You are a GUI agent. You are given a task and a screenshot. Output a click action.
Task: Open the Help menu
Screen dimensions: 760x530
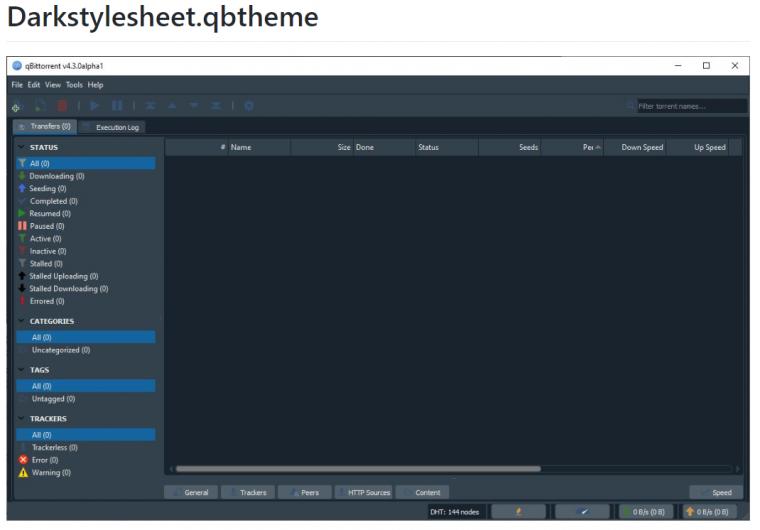(x=95, y=85)
